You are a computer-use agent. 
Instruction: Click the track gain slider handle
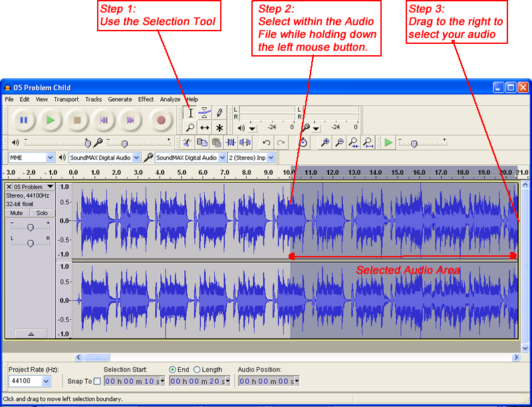pyautogui.click(x=30, y=227)
